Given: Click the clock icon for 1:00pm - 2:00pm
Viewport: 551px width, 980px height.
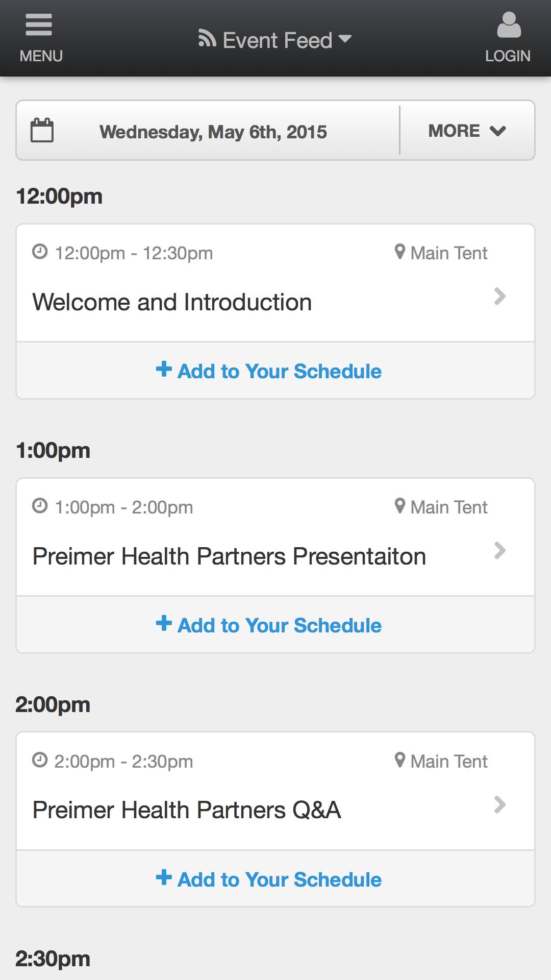Looking at the screenshot, I should [40, 506].
